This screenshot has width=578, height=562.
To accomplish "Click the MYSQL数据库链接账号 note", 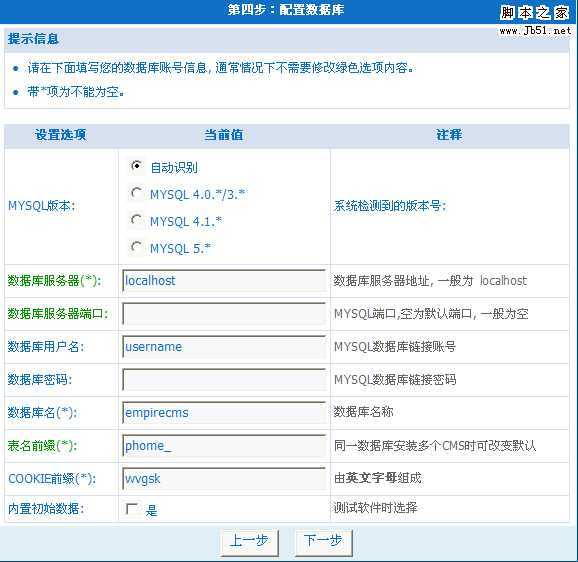I will (x=395, y=346).
